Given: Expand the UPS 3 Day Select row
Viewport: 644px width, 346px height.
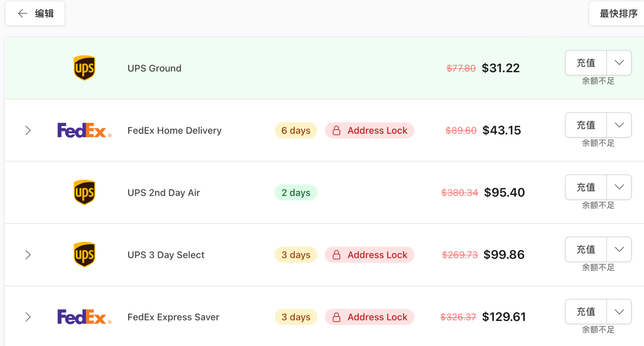Looking at the screenshot, I should pyautogui.click(x=28, y=255).
